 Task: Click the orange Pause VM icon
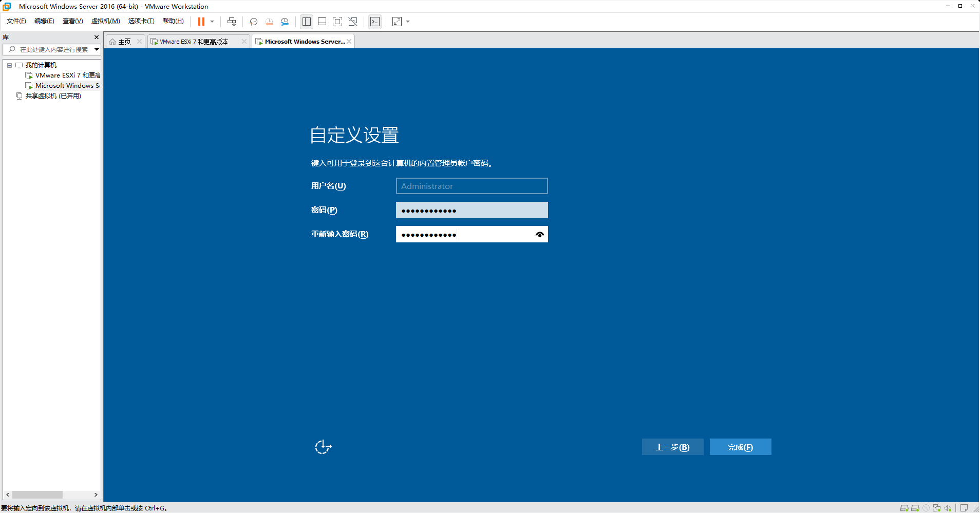click(x=201, y=22)
